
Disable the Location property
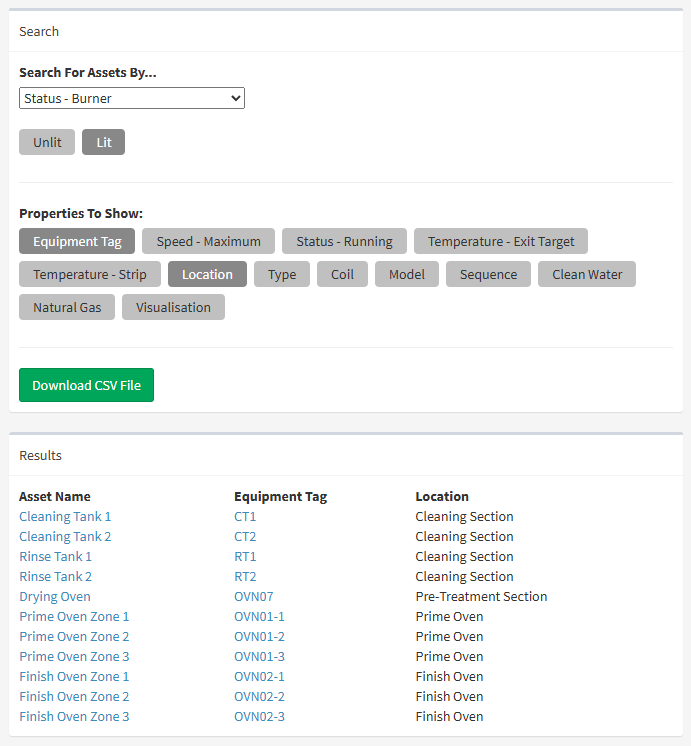[207, 274]
